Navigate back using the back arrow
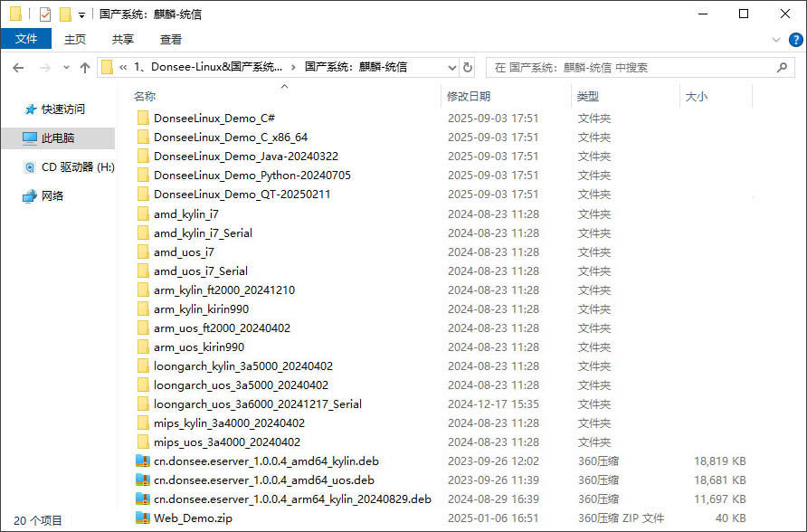Screen dimensions: 807x532 click(18, 67)
